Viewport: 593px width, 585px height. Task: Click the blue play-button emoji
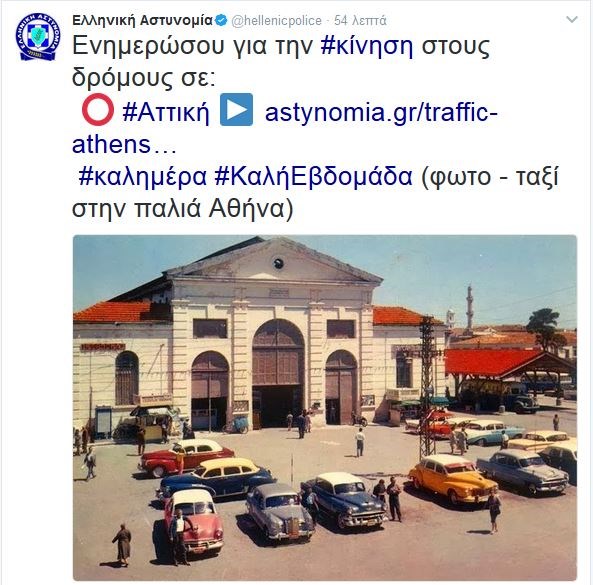click(236, 109)
